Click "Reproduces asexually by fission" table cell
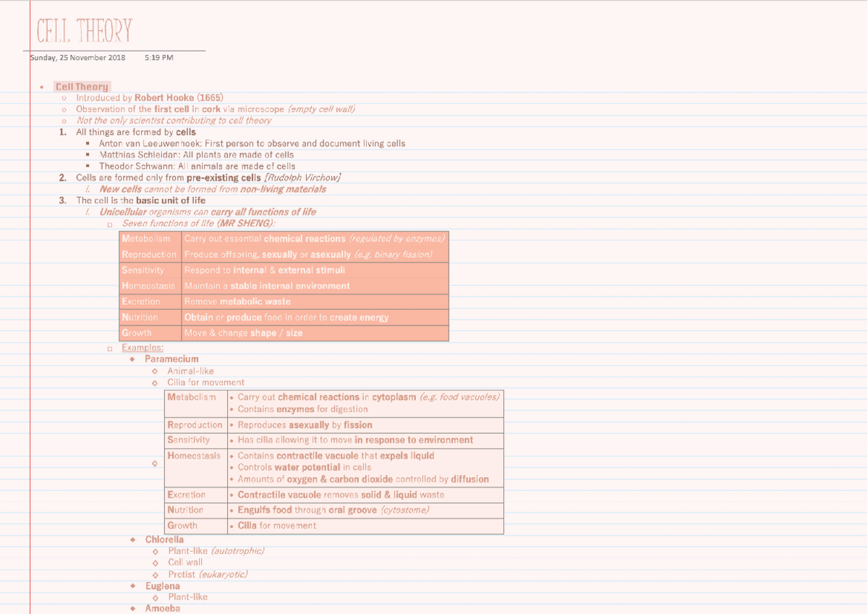The height and width of the screenshot is (614, 868). pos(305,425)
